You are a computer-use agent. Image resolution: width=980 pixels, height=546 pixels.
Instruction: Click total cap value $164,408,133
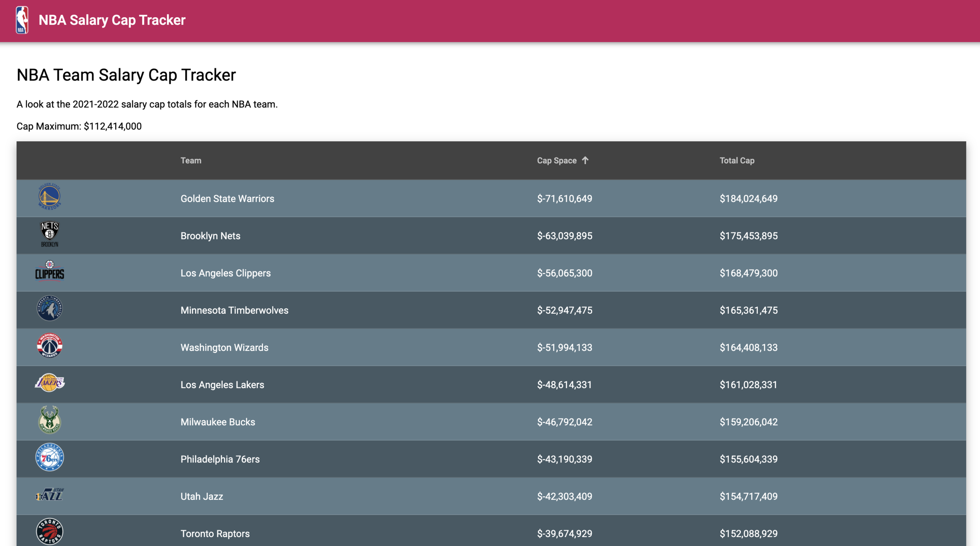748,347
